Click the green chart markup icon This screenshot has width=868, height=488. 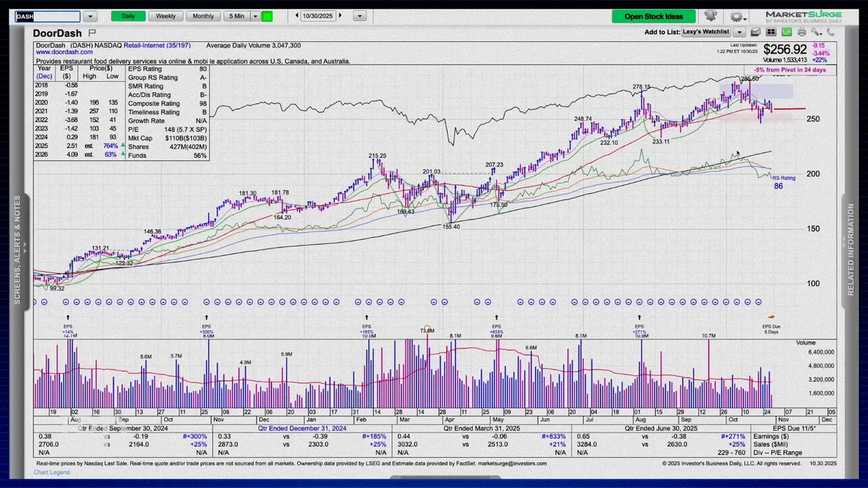(x=787, y=32)
